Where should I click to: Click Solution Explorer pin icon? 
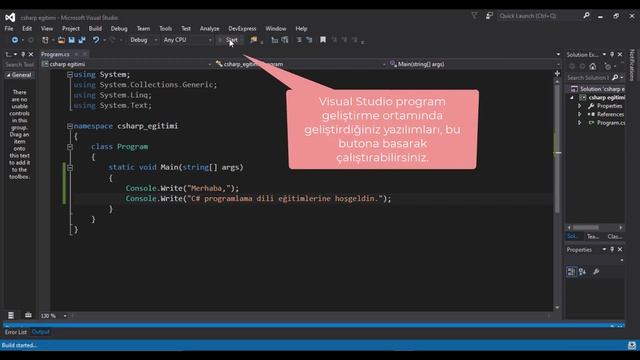point(612,54)
